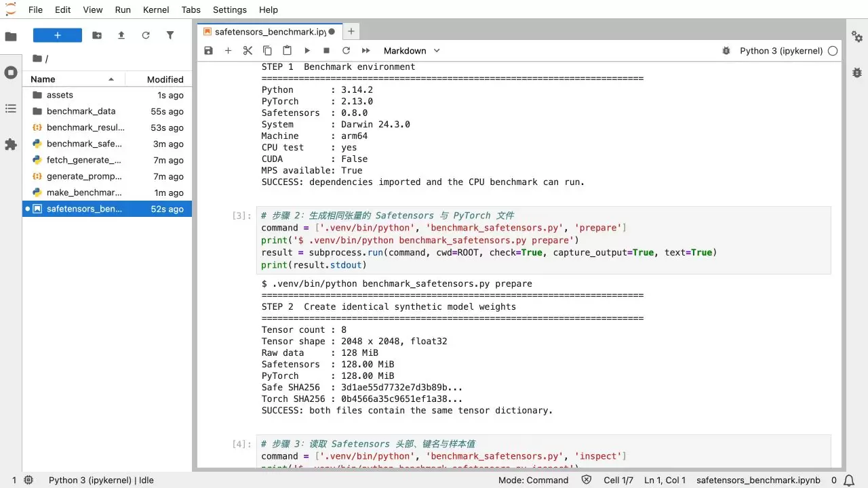Image resolution: width=868 pixels, height=488 pixels.
Task: Open the File menu
Action: tap(35, 9)
